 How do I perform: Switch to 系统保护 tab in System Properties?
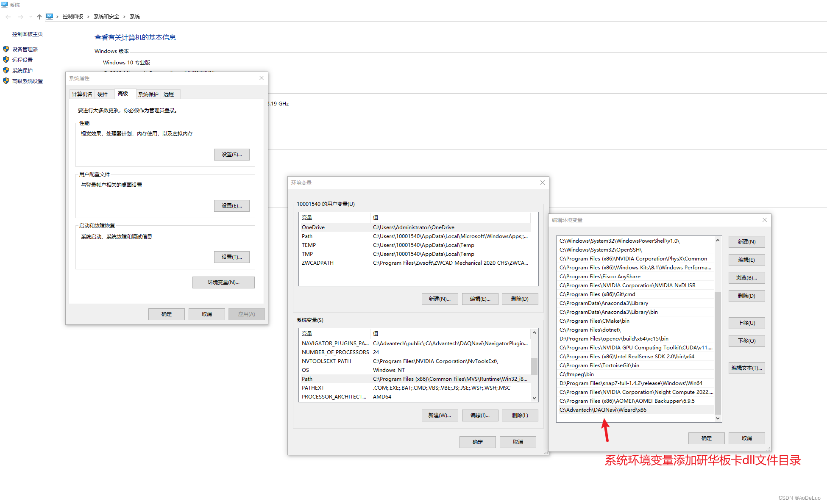148,94
